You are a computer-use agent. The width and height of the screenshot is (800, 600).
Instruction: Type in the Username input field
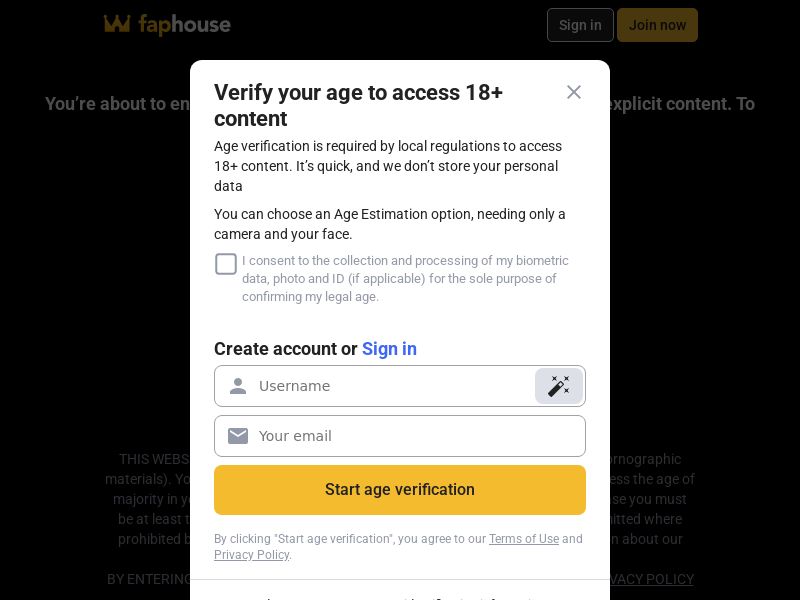click(390, 386)
